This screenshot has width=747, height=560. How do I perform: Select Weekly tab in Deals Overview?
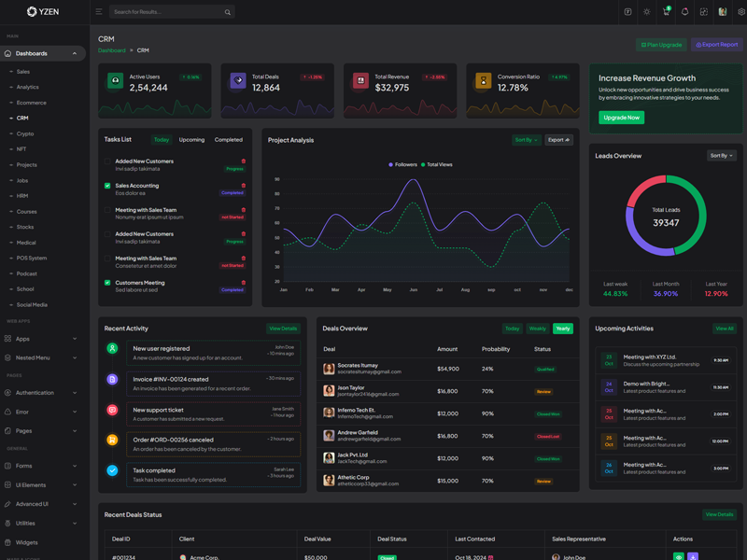coord(537,329)
